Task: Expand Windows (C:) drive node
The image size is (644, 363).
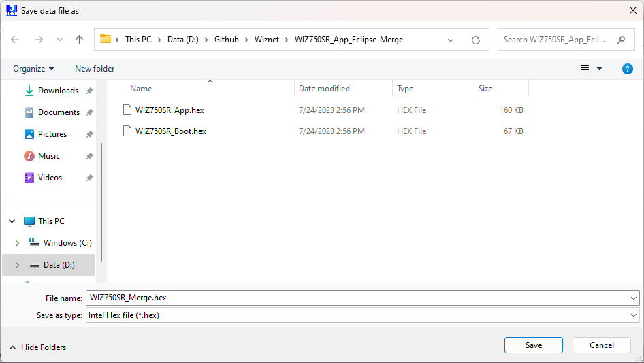Action: click(17, 243)
